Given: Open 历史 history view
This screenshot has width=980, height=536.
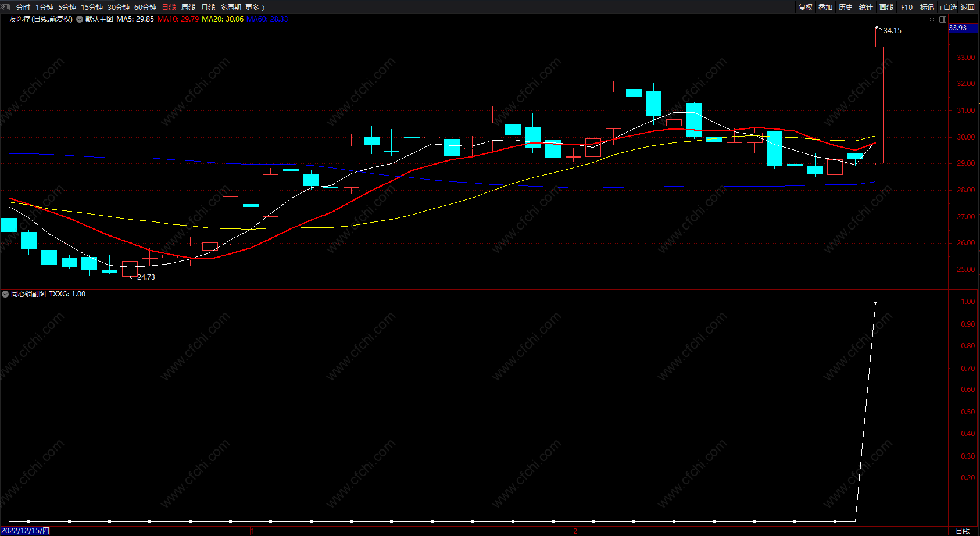Looking at the screenshot, I should (846, 8).
